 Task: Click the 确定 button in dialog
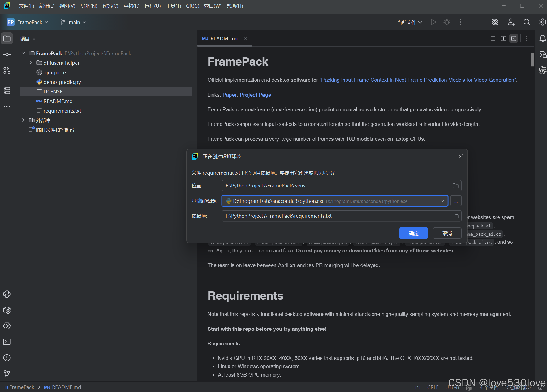414,233
